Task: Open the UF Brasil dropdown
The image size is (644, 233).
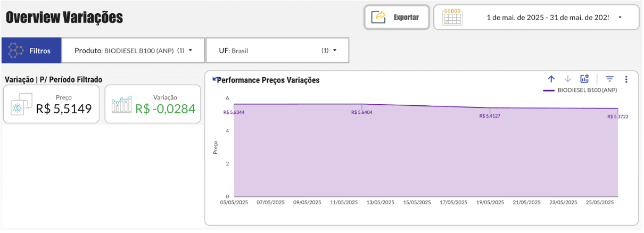Action: coord(335,51)
